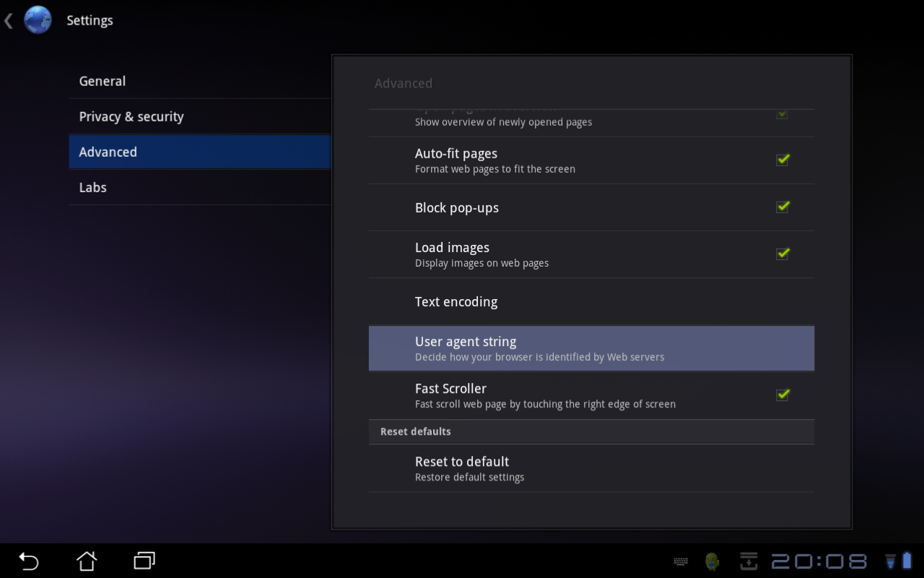Open the Android debug notification icon
Screen dimensions: 924x578
pyautogui.click(x=712, y=561)
